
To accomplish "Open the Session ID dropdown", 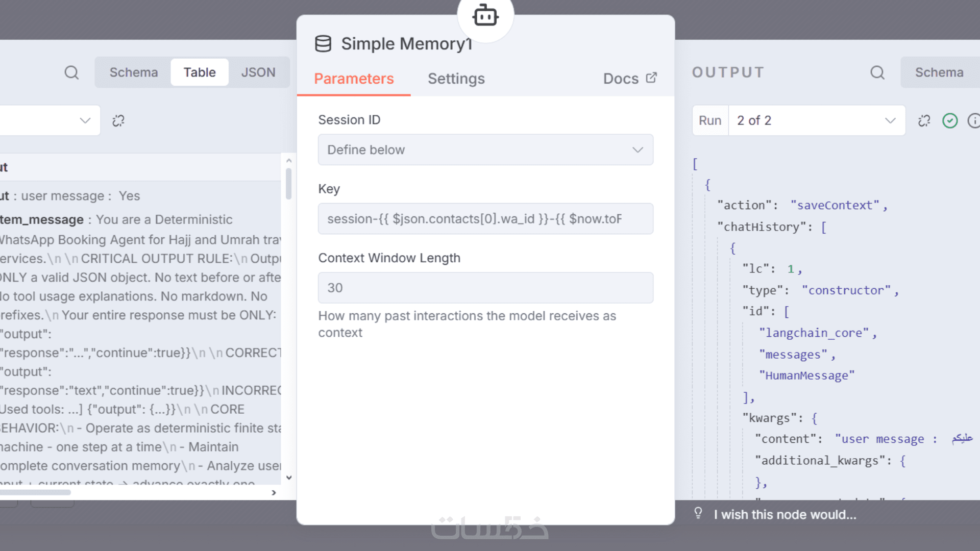I will [485, 150].
